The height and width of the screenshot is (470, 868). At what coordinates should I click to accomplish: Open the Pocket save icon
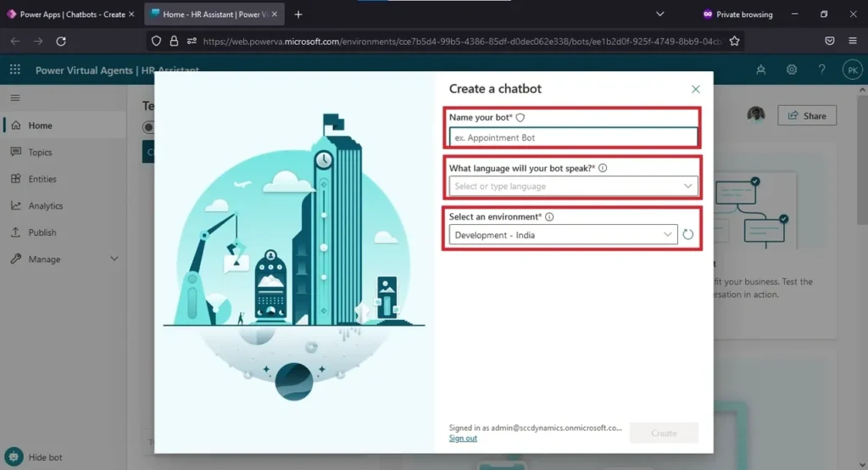(829, 41)
